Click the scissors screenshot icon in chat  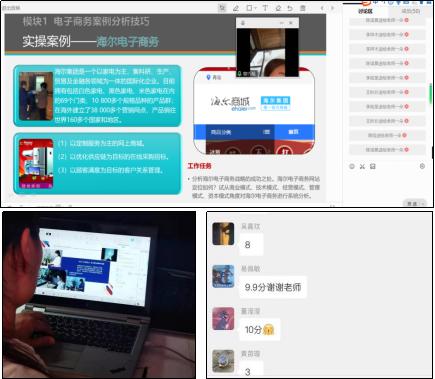362,166
